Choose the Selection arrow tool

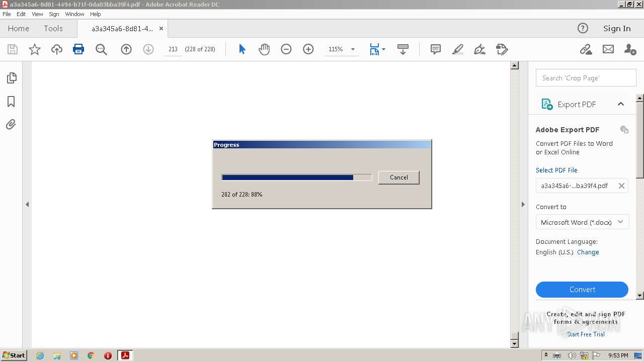pyautogui.click(x=242, y=49)
